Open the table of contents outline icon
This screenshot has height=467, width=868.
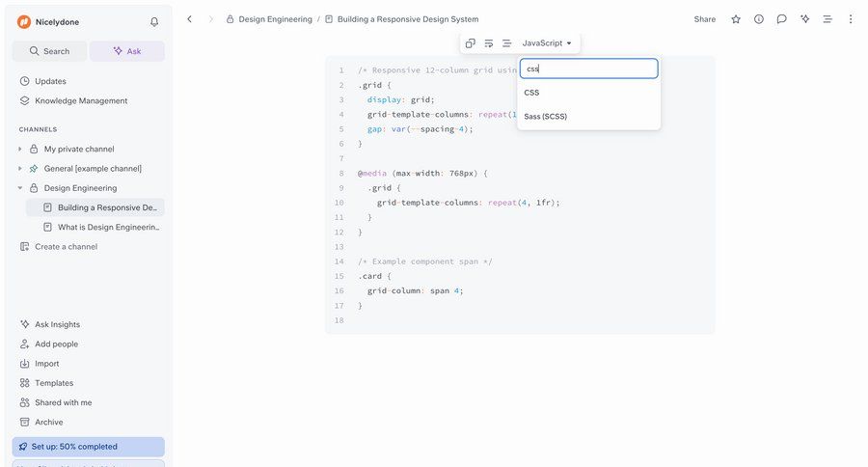click(x=827, y=19)
